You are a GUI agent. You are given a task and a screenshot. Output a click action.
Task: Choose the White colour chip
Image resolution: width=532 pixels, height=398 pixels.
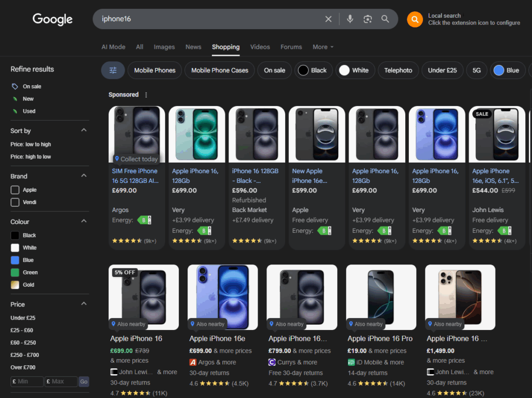(x=355, y=70)
